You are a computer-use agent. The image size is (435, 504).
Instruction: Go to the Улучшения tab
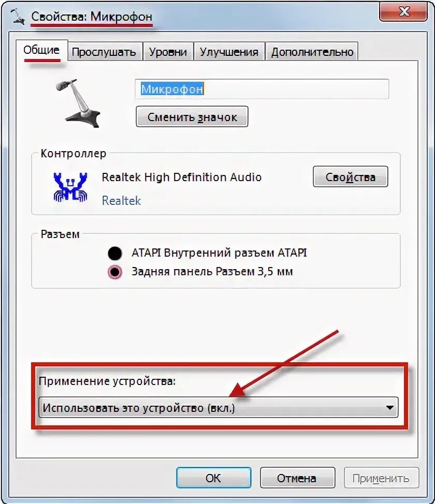tap(229, 52)
